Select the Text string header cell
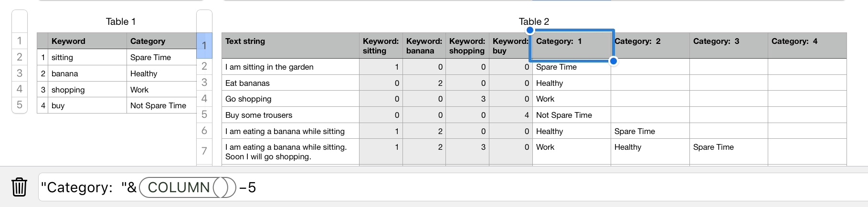The height and width of the screenshot is (207, 868). click(290, 46)
